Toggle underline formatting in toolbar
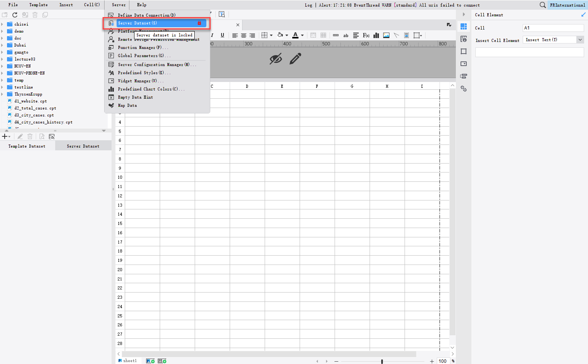 222,35
